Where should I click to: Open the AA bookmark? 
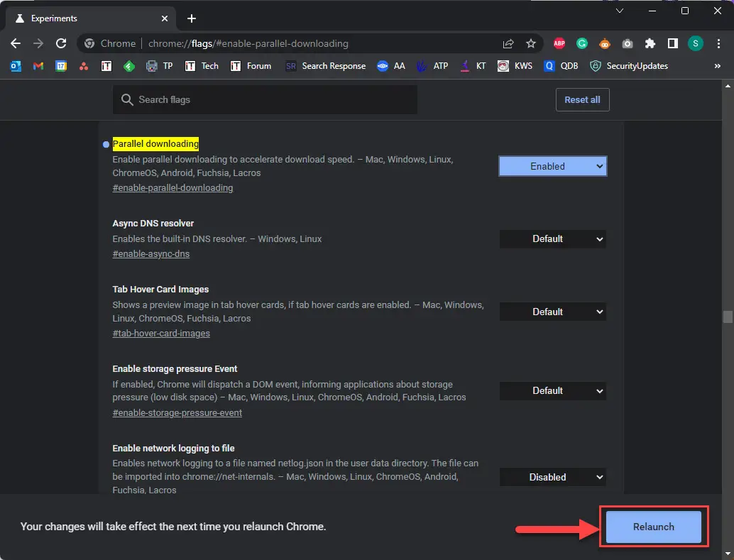(391, 66)
